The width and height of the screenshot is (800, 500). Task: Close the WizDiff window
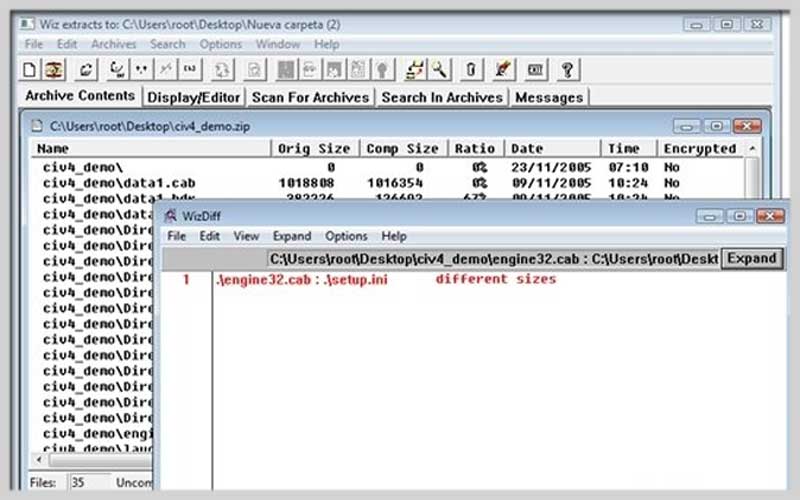point(769,216)
